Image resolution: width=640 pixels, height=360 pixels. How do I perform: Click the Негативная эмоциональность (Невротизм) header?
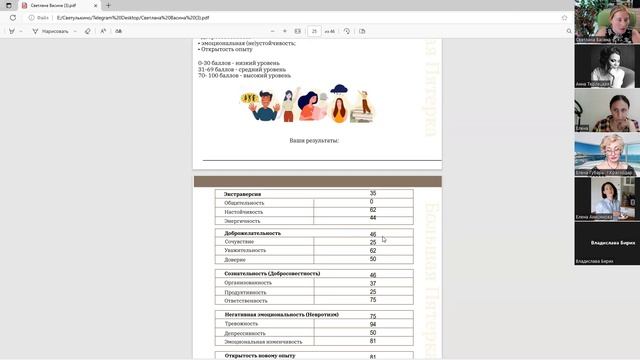click(x=282, y=315)
